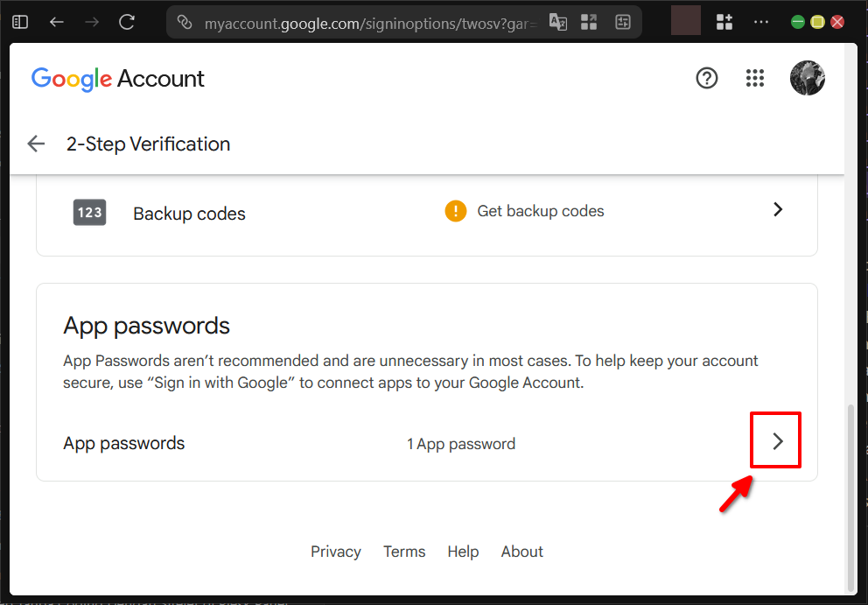This screenshot has width=868, height=605.
Task: Click the orange warning badge near Get backup codes
Action: tap(455, 210)
